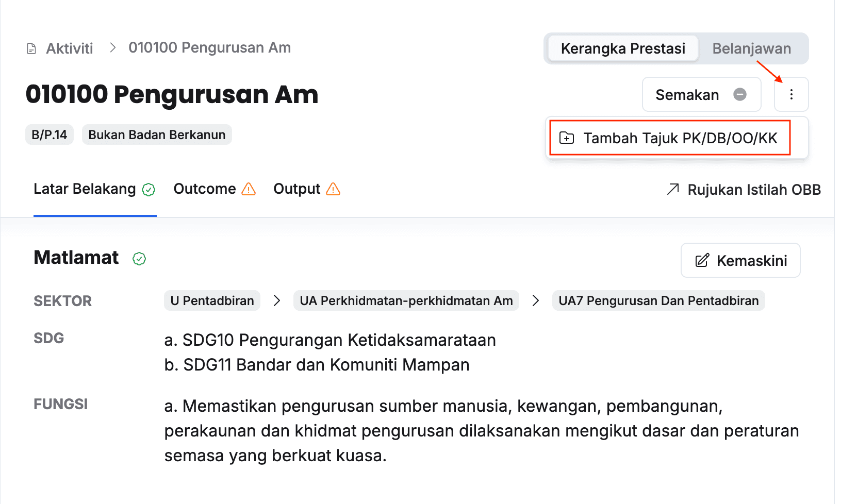Image resolution: width=857 pixels, height=504 pixels.
Task: Click the warning triangle beside Output
Action: click(333, 189)
